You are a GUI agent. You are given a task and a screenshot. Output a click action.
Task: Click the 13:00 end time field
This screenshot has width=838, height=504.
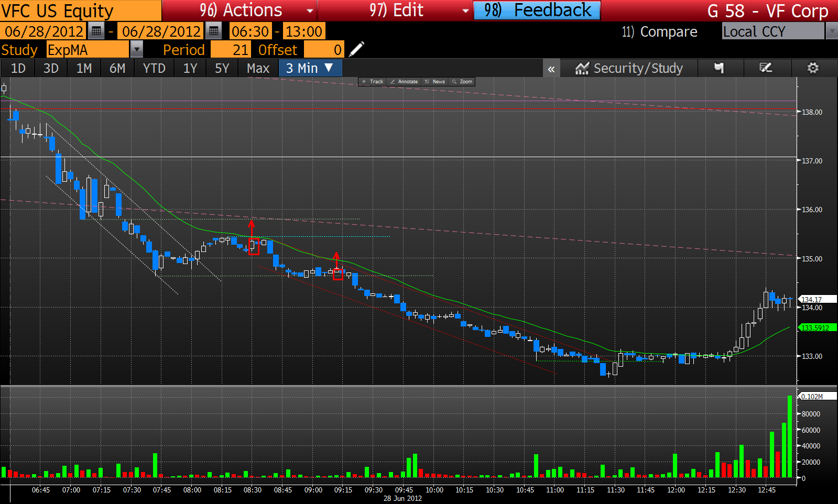(x=303, y=31)
